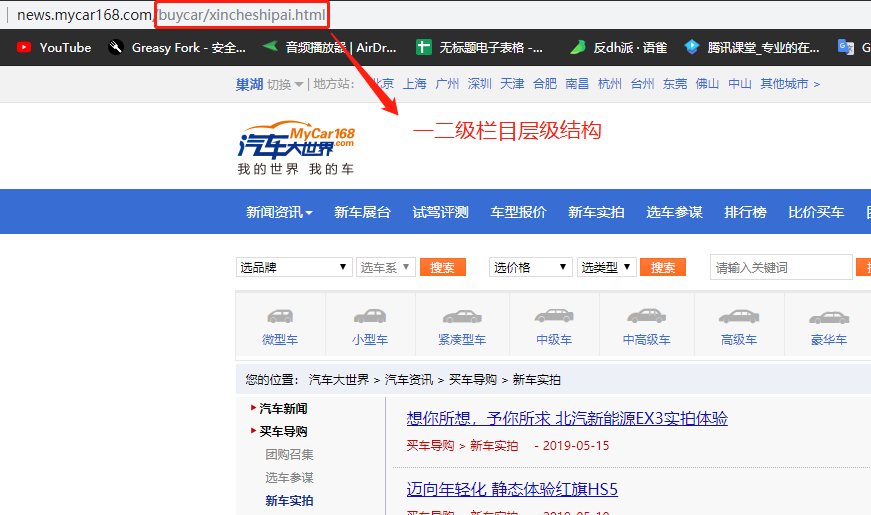This screenshot has width=871, height=515.
Task: Click the red 买车导购 tag under EX3 article
Action: (x=431, y=446)
